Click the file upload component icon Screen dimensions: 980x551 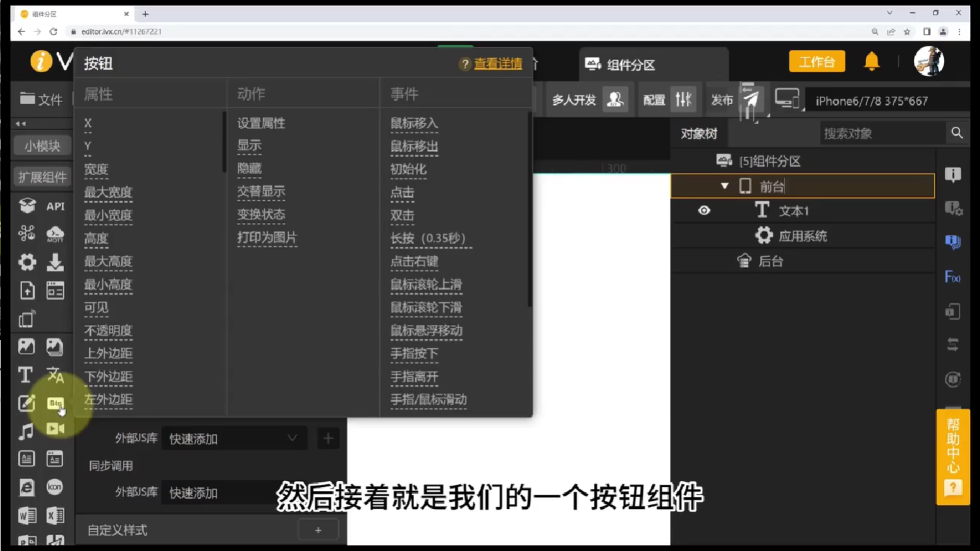coord(27,291)
